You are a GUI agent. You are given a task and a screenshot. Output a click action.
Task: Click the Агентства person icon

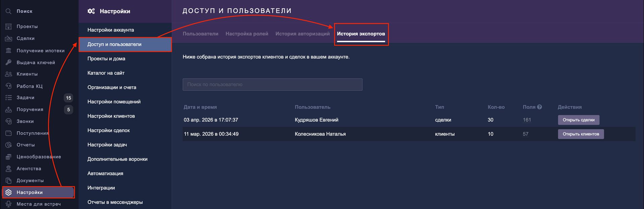point(8,169)
